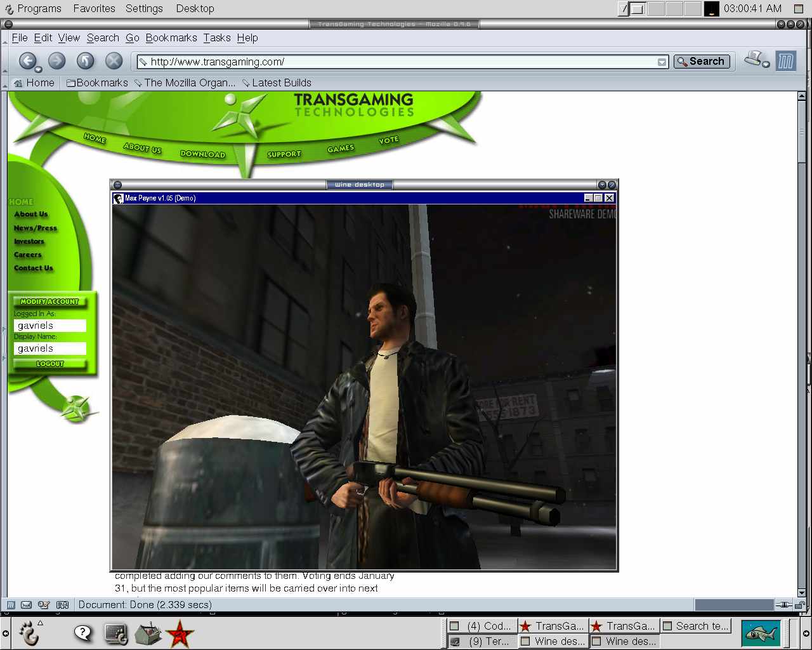Click the LOGOUT button on the sidebar
This screenshot has width=812, height=650.
click(x=50, y=364)
